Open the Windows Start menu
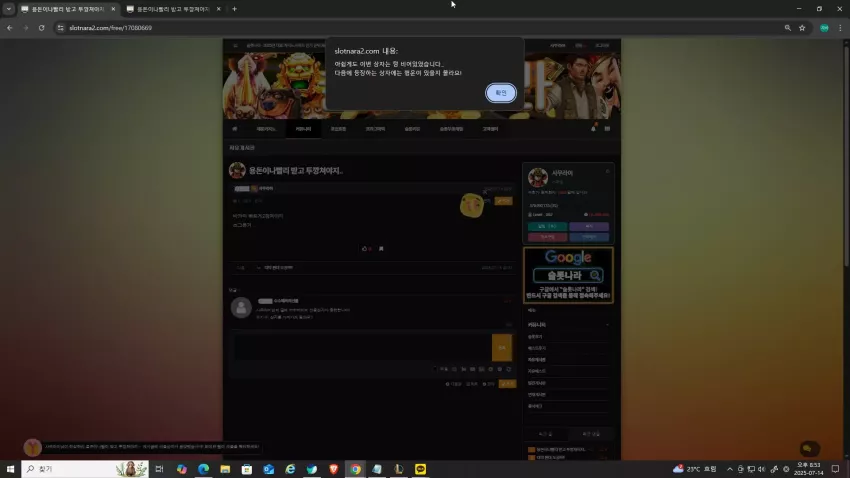Viewport: 850px width, 478px height. (10, 469)
